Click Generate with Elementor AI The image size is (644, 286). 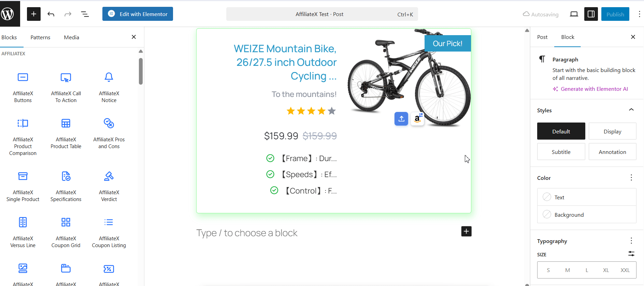pyautogui.click(x=595, y=89)
